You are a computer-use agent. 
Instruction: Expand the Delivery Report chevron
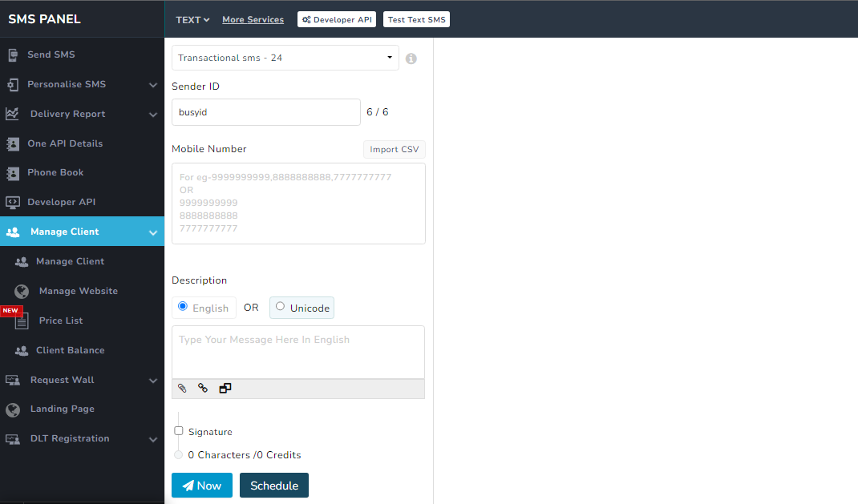(153, 115)
